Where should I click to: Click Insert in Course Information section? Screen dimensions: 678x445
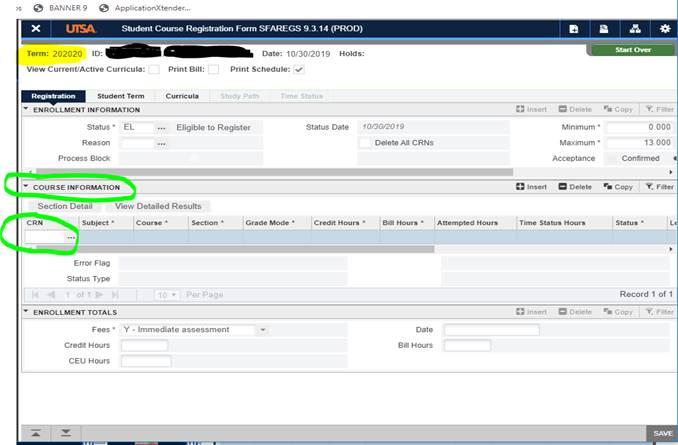(x=531, y=187)
